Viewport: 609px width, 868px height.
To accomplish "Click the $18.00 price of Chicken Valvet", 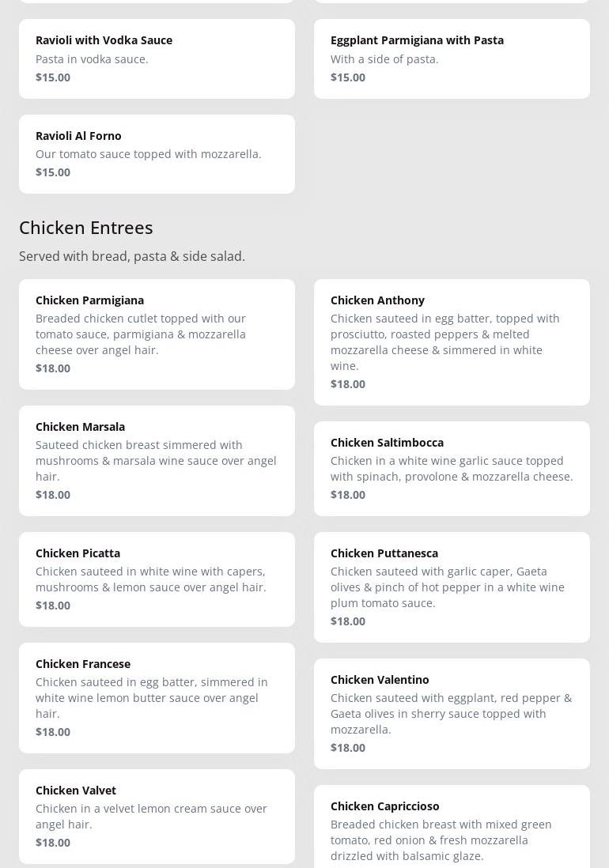I will pos(53,843).
